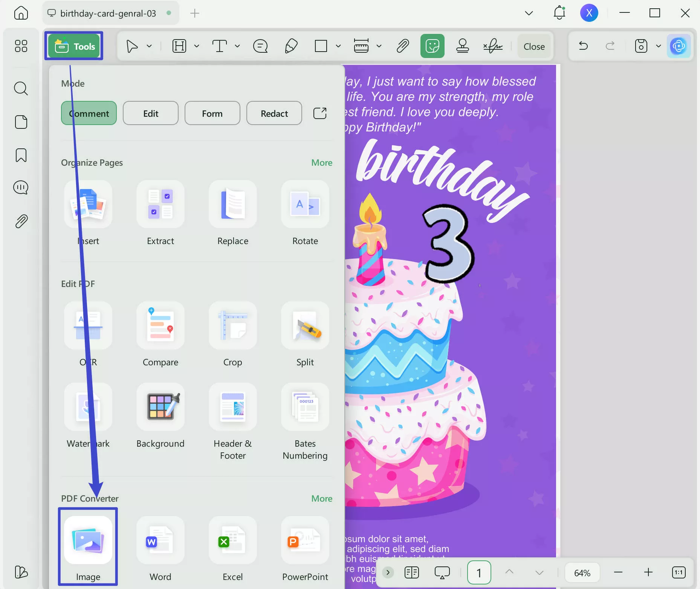700x589 pixels.
Task: Open the text tool dropdown arrow
Action: click(237, 46)
